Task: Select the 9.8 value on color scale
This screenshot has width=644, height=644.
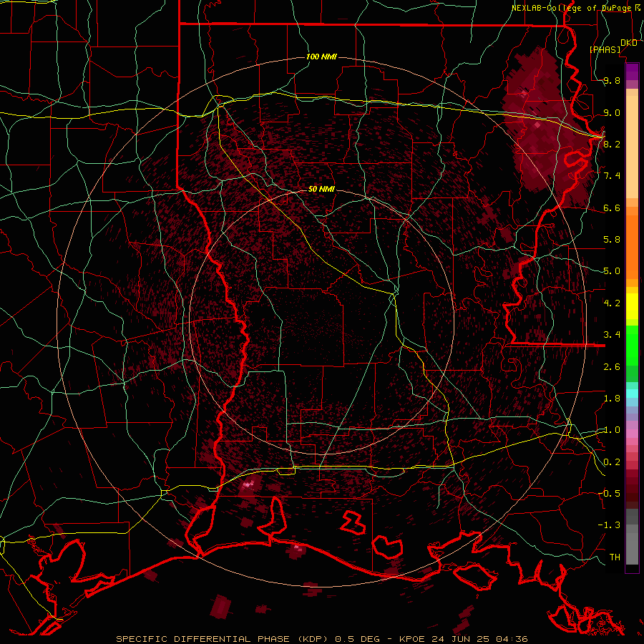Action: (x=612, y=80)
